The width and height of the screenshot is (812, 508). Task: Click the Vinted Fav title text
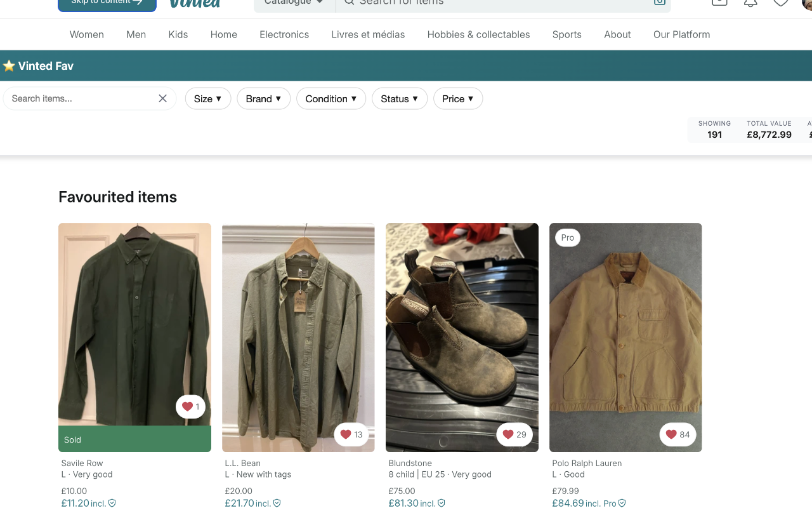(46, 66)
